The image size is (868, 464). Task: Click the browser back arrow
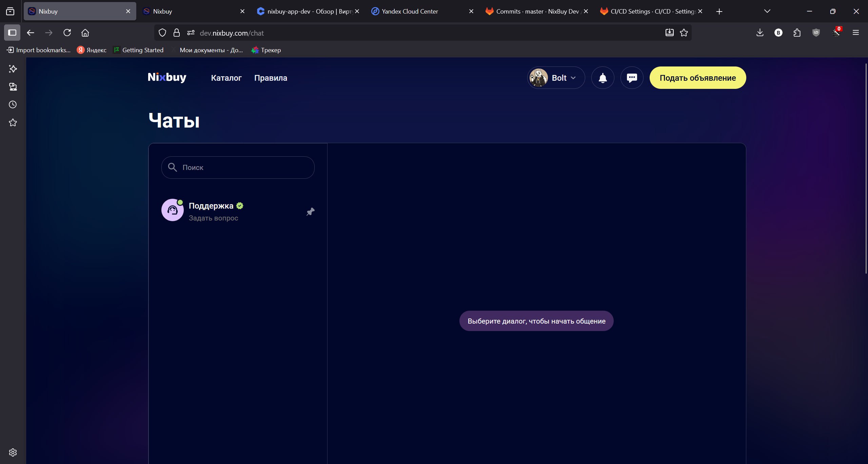click(31, 33)
